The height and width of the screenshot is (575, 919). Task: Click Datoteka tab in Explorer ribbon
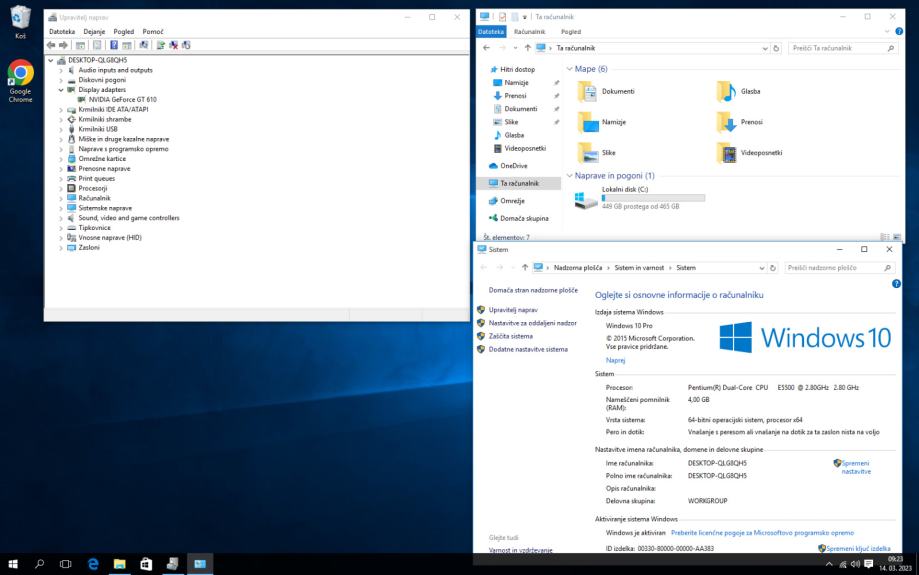[x=491, y=32]
